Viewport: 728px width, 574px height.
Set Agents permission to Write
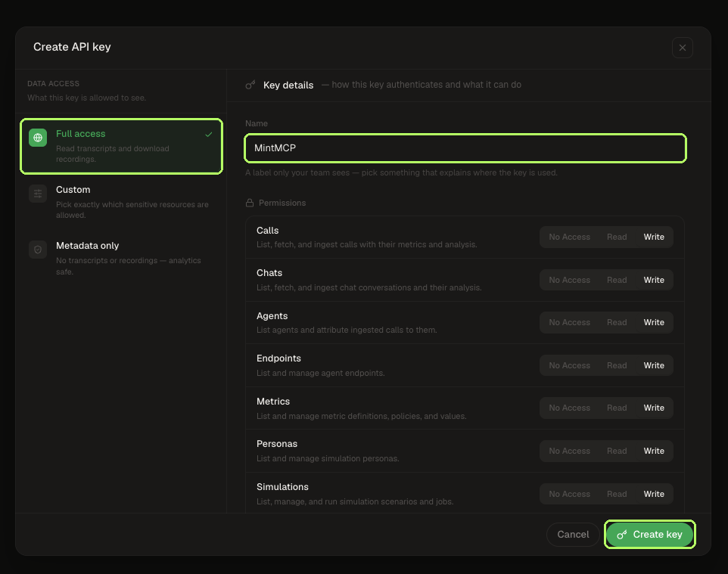pyautogui.click(x=654, y=322)
